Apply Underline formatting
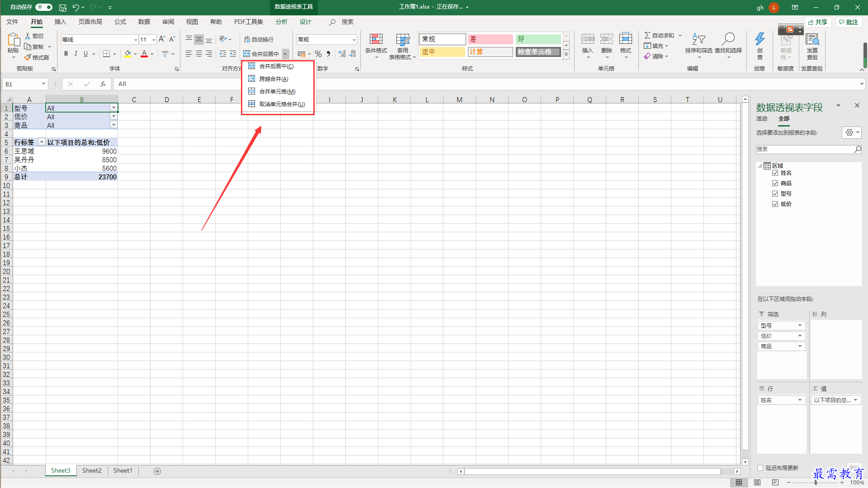 86,54
